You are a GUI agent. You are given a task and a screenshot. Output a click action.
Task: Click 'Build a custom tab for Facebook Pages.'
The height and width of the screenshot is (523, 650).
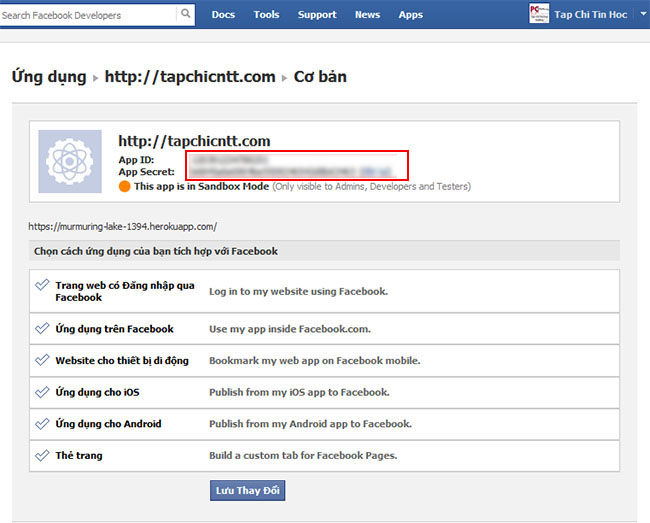[303, 455]
